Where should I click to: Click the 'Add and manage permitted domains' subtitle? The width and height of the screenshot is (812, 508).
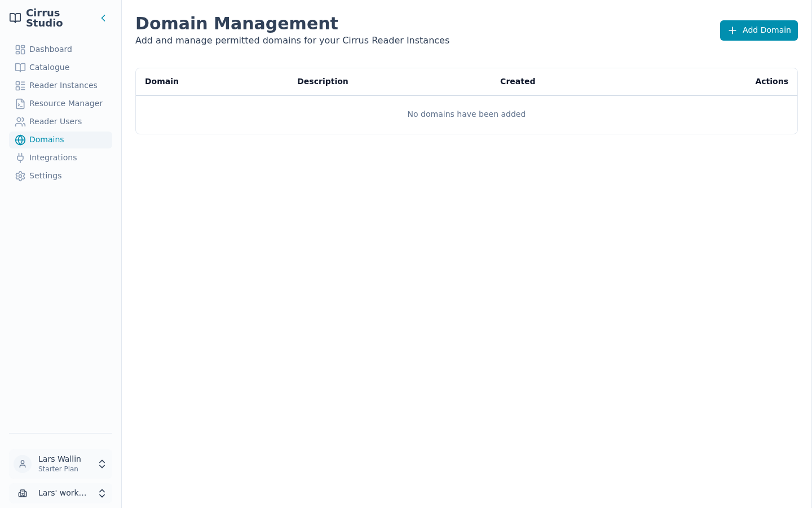292,41
